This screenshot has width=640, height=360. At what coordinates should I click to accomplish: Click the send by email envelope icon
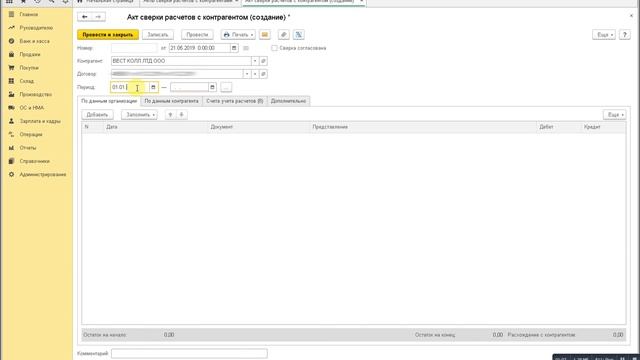pos(264,35)
